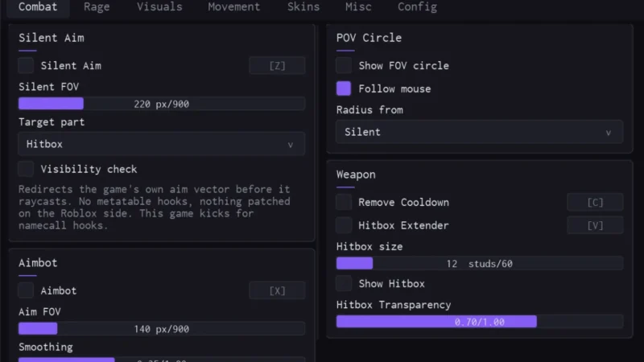Viewport: 644px width, 362px height.
Task: Enable the Silent Aim checkbox
Action: click(26, 66)
